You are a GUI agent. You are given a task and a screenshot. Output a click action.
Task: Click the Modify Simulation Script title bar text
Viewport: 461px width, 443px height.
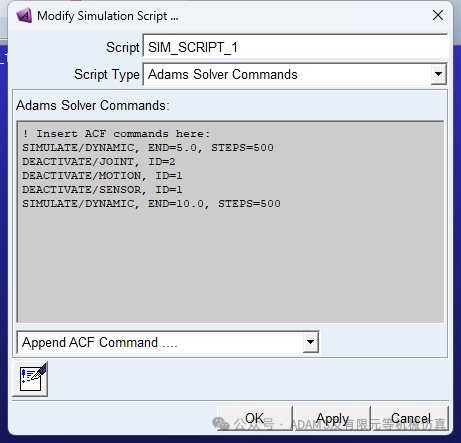(x=108, y=16)
